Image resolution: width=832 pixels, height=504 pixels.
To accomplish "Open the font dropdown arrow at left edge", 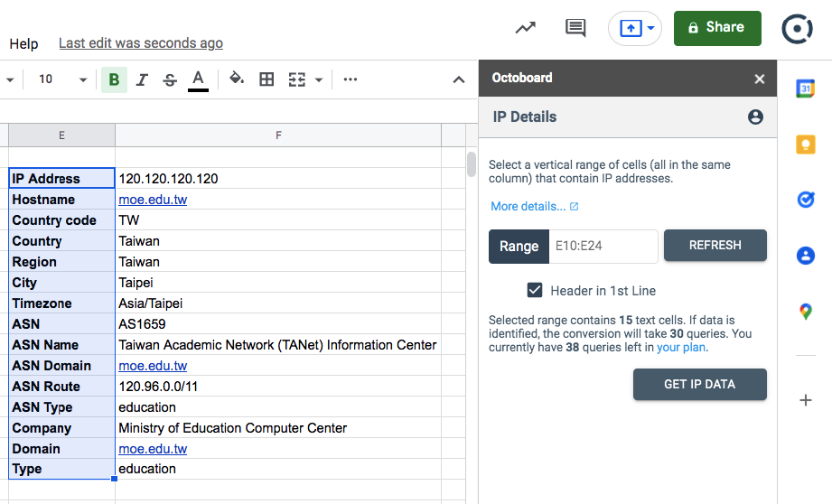I will (10, 80).
